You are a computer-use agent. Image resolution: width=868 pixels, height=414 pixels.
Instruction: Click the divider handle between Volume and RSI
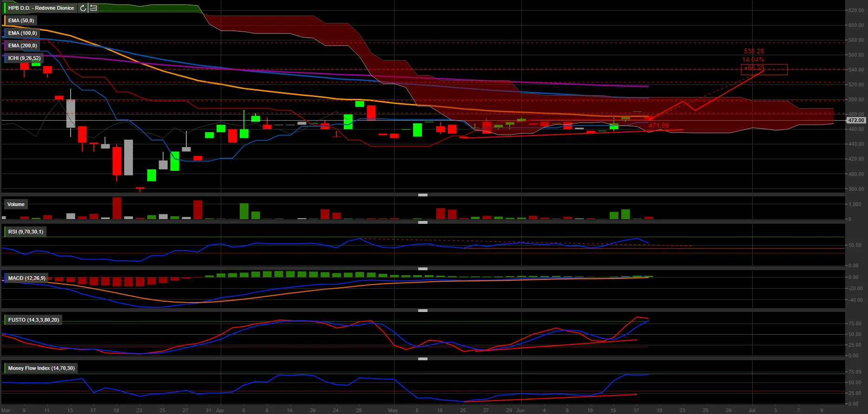click(x=422, y=222)
